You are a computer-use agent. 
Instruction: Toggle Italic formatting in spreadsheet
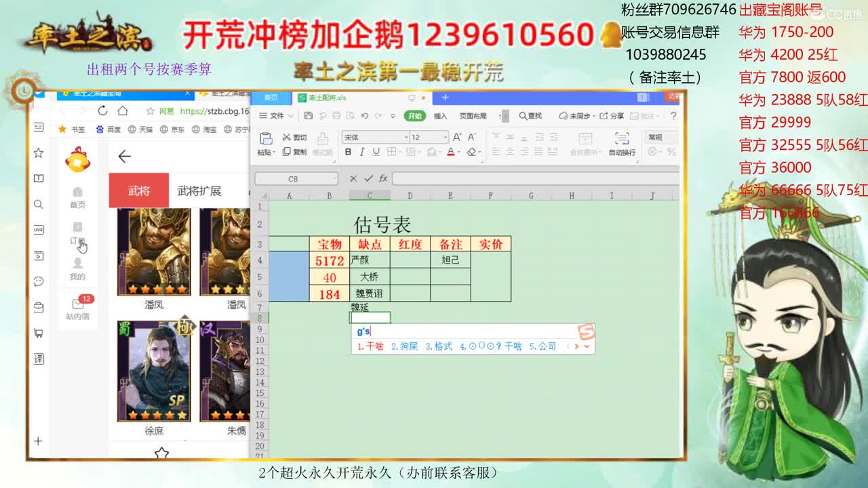[x=361, y=152]
